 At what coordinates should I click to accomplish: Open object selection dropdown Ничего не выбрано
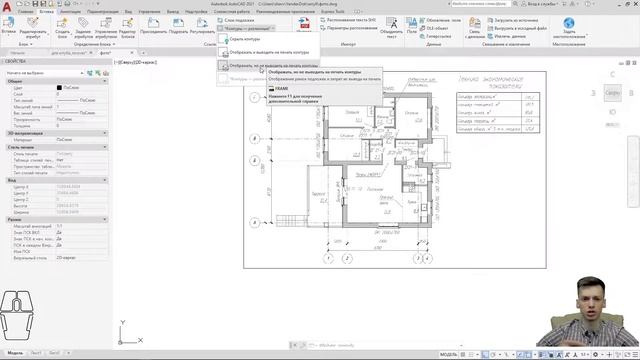point(44,73)
